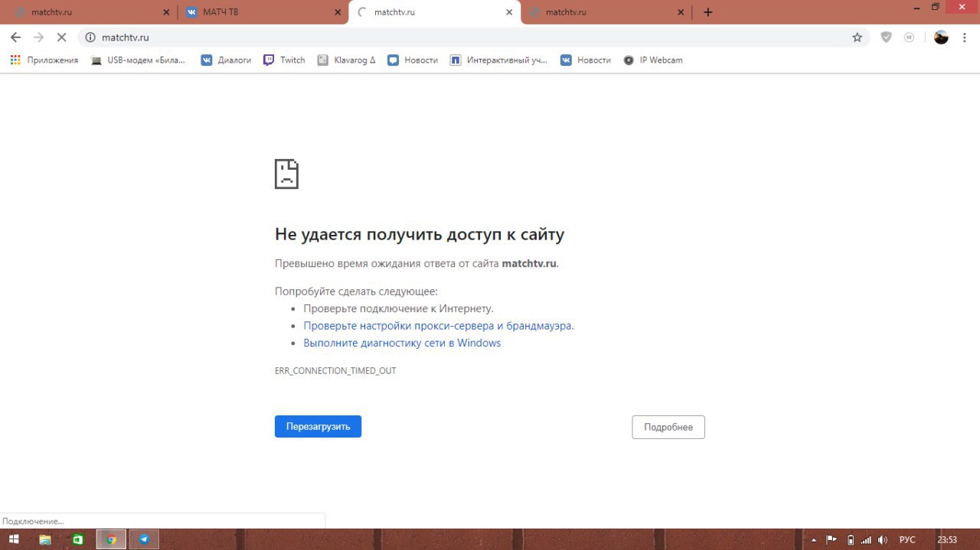
Task: Open Telegram from the taskbar
Action: point(144,539)
